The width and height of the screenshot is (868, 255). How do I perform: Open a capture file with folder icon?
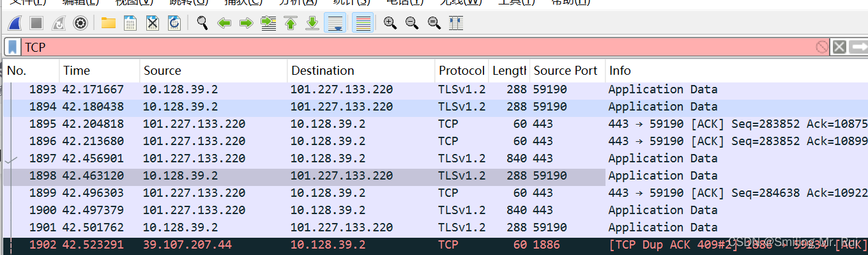109,24
